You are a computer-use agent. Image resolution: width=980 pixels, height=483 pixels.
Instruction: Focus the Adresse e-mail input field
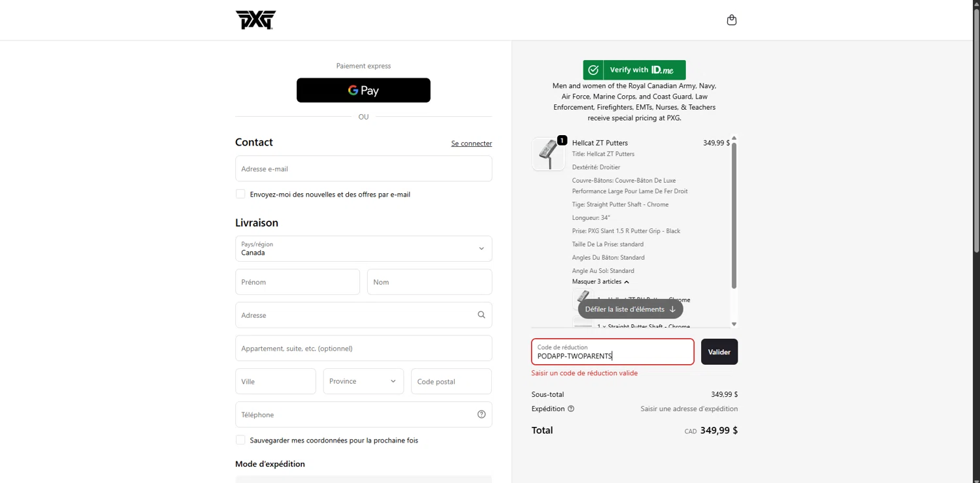tap(363, 168)
